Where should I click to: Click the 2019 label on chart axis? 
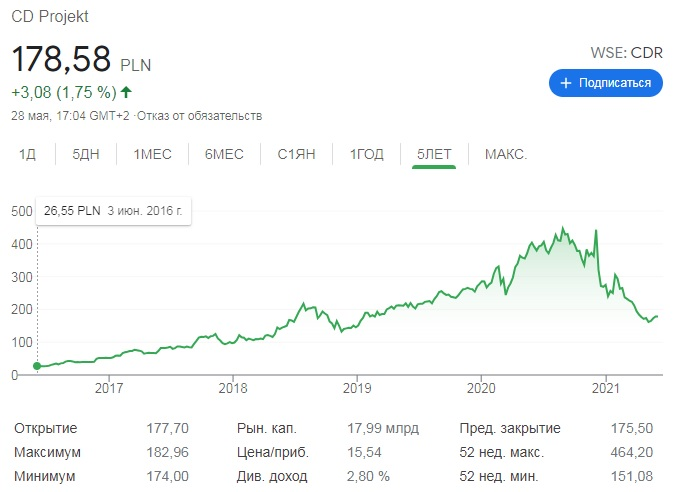click(x=357, y=388)
